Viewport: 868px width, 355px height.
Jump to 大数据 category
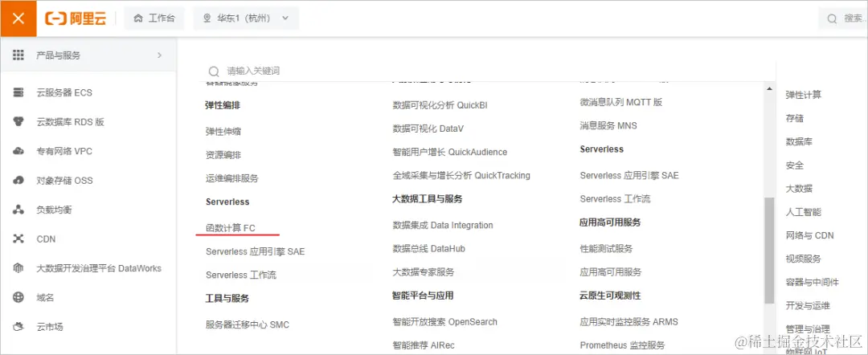click(799, 189)
